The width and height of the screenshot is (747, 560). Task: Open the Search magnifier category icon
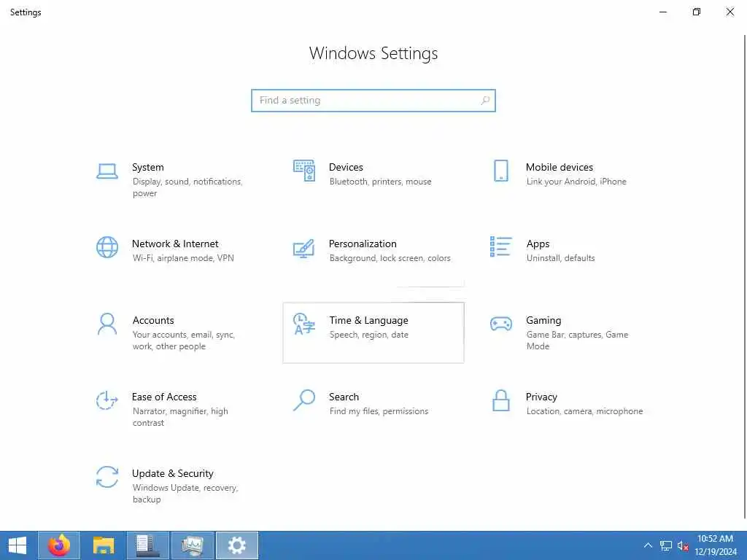(304, 400)
